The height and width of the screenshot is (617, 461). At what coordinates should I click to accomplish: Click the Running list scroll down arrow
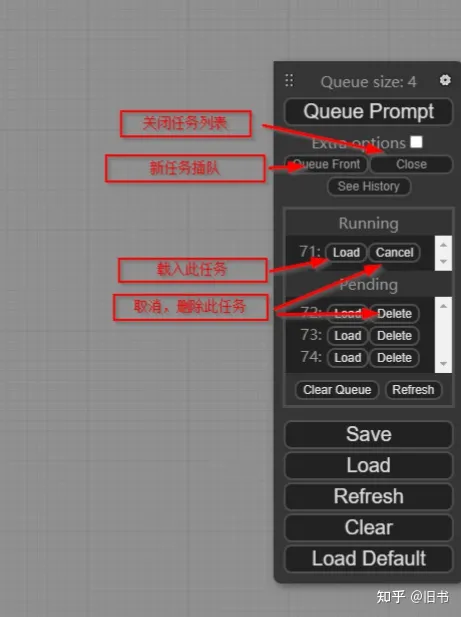click(443, 262)
